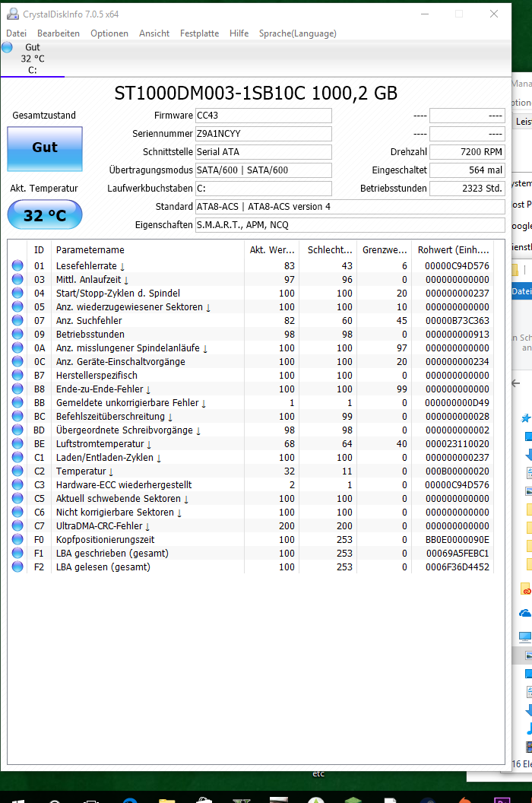Viewport: 532px width, 803px height.
Task: Click status orb of Anz. misslungener Spindelanläufe row
Action: point(17,348)
